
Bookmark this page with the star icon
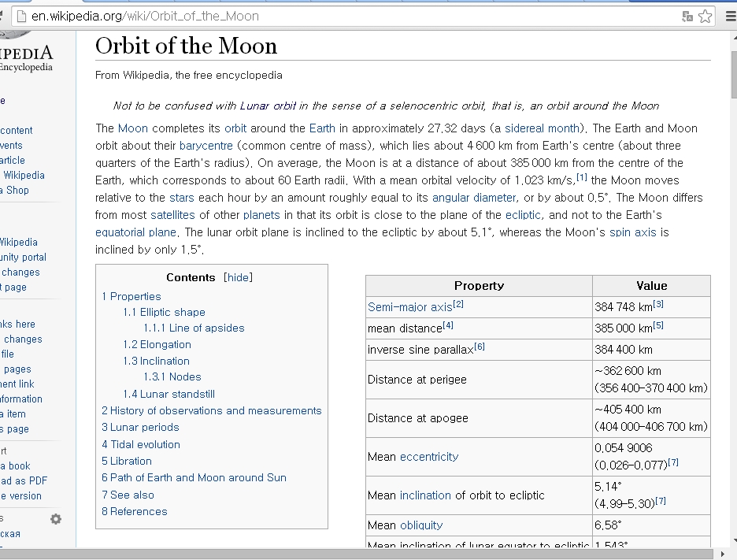706,16
